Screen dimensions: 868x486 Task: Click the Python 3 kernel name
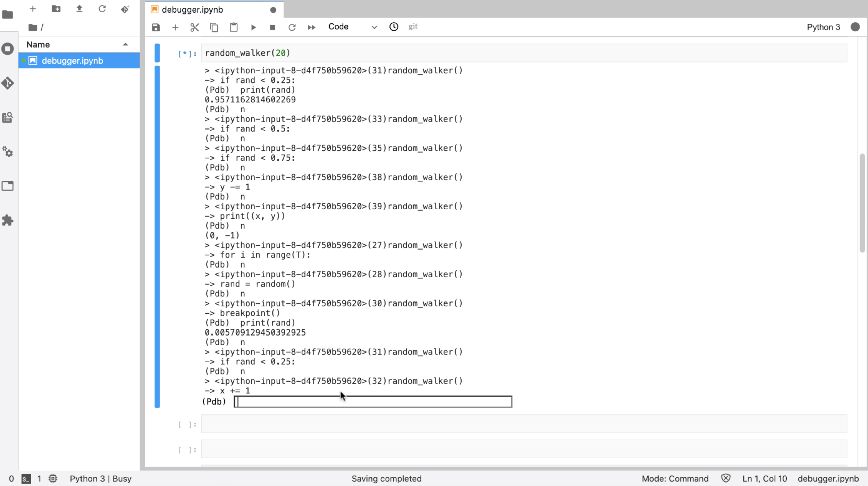tap(823, 27)
